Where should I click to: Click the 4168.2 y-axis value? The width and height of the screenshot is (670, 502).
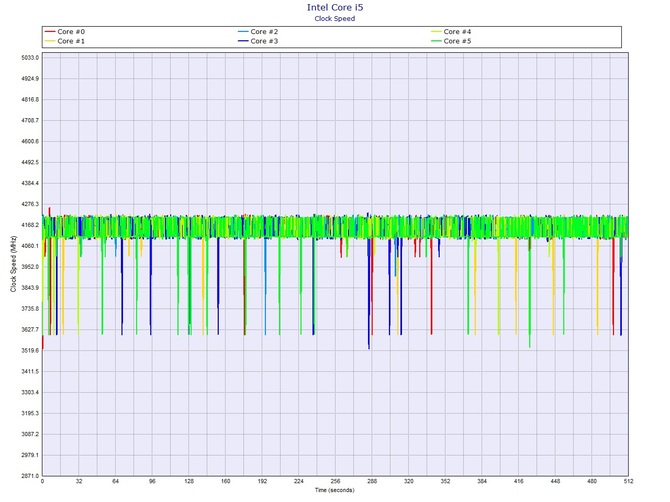(30, 225)
